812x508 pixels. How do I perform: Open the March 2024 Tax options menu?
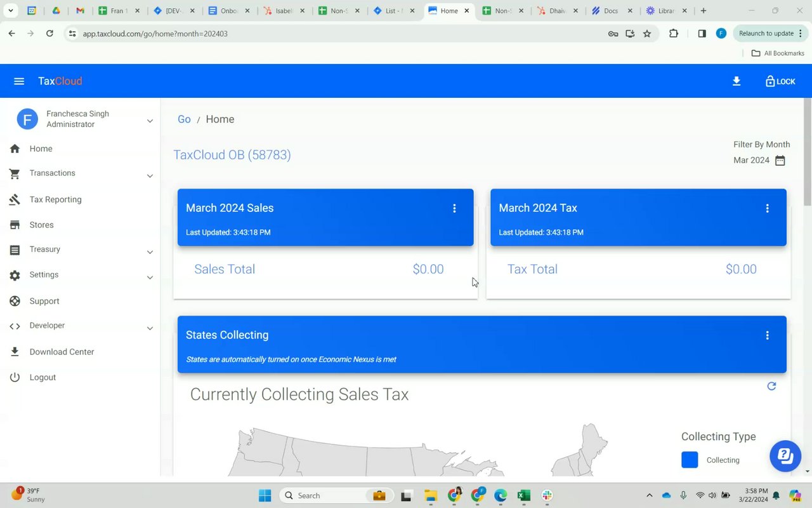[x=767, y=208]
